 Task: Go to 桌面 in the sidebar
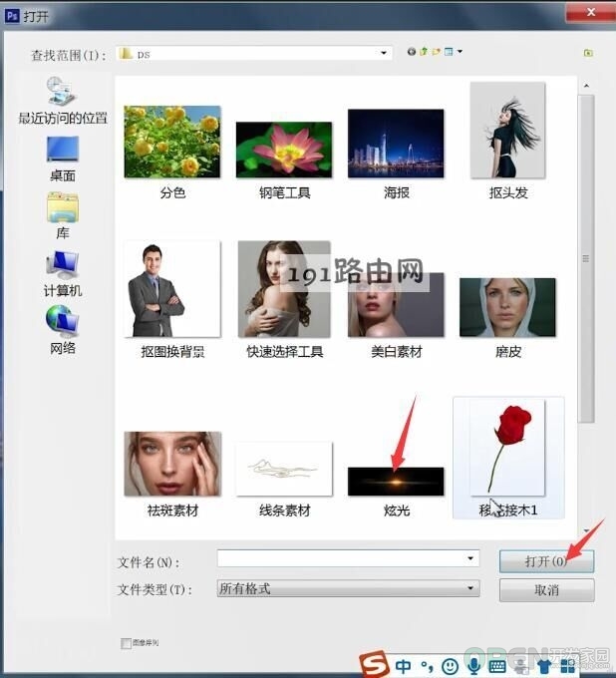coord(63,159)
